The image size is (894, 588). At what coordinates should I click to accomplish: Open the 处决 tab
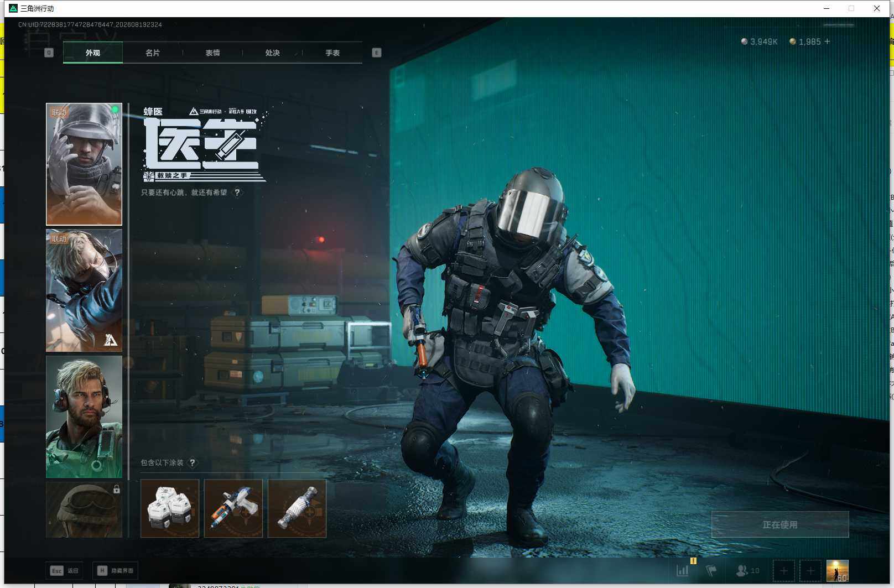click(272, 53)
